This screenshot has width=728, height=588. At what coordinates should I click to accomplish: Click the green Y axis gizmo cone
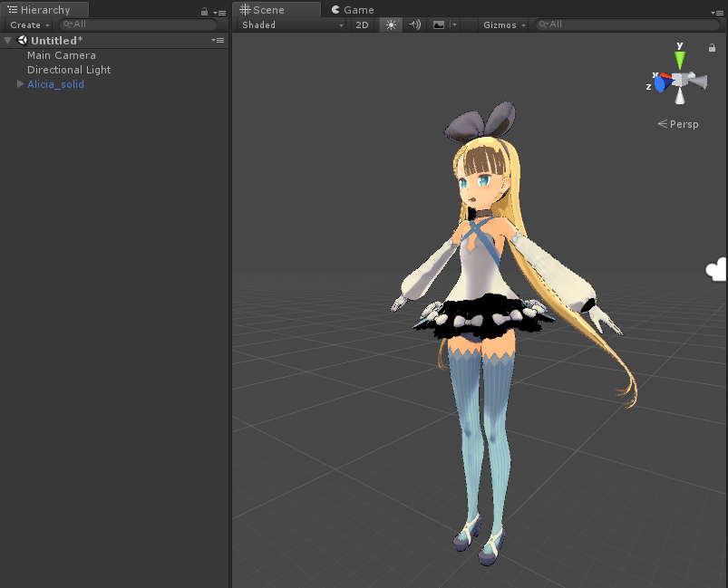coord(680,60)
